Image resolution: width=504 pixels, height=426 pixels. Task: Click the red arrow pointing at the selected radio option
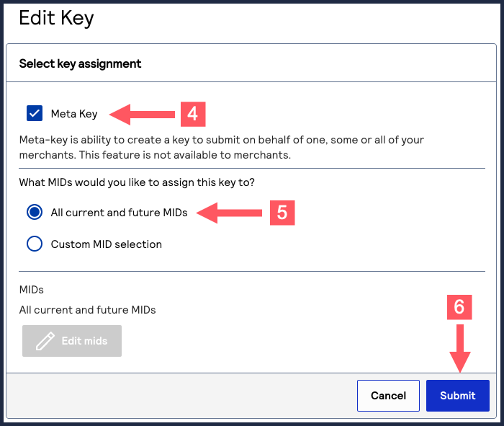pyautogui.click(x=231, y=212)
